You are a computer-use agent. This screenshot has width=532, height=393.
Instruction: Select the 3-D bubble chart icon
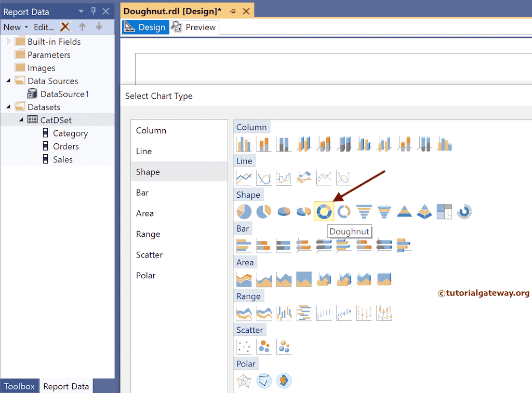pos(284,347)
